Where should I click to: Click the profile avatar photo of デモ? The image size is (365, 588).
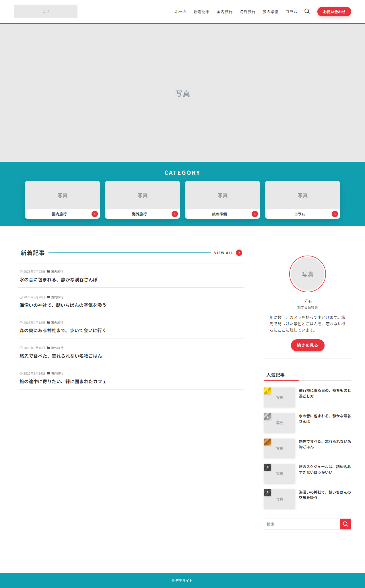pyautogui.click(x=308, y=274)
